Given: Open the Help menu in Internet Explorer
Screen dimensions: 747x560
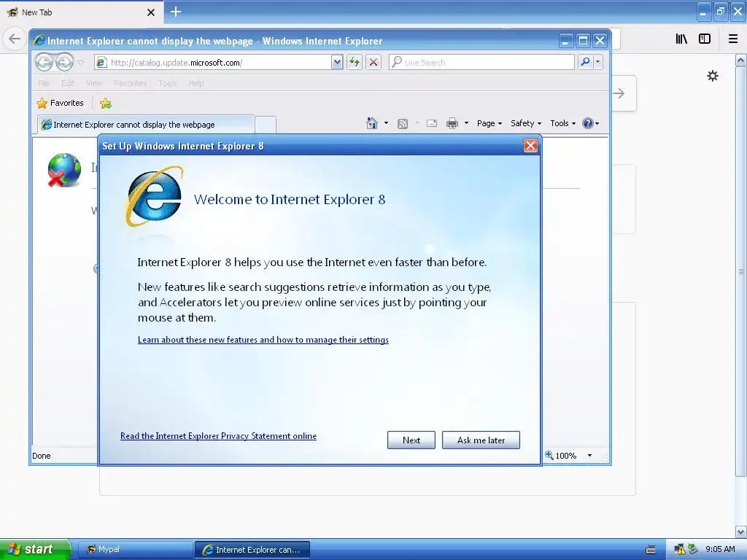Looking at the screenshot, I should 196,83.
